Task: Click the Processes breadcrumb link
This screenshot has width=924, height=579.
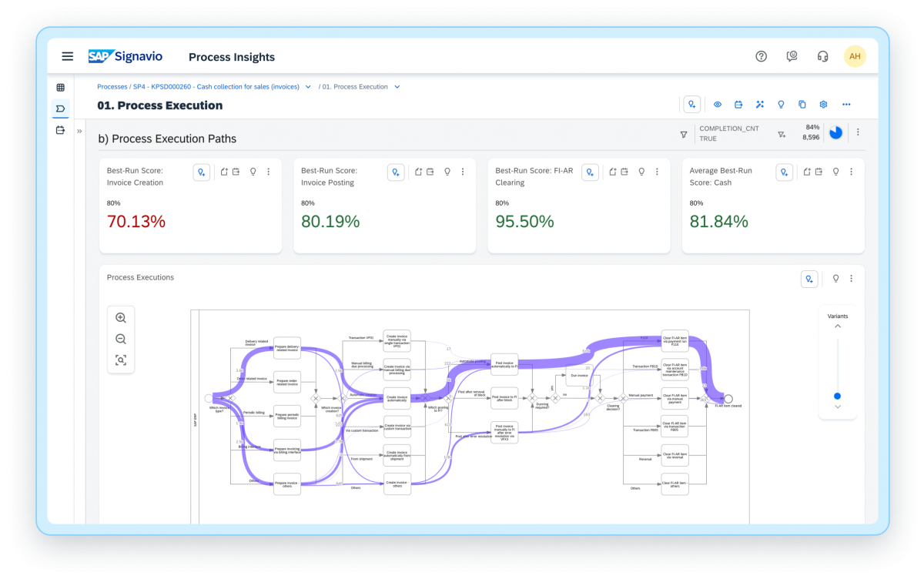Action: click(112, 87)
